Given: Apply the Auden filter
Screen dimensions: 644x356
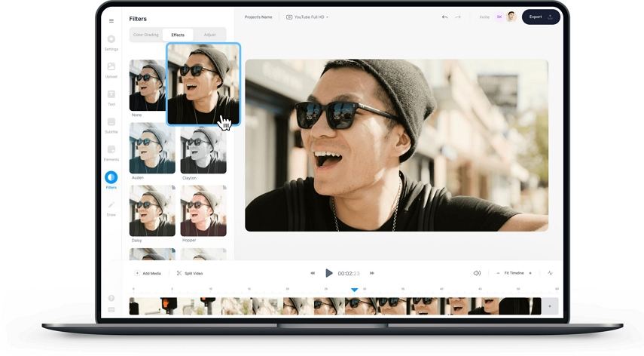Looking at the screenshot, I should pos(152,148).
